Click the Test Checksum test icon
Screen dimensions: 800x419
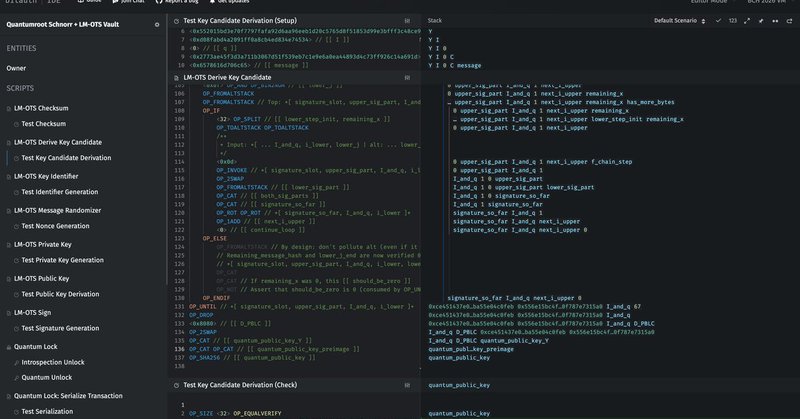16,124
